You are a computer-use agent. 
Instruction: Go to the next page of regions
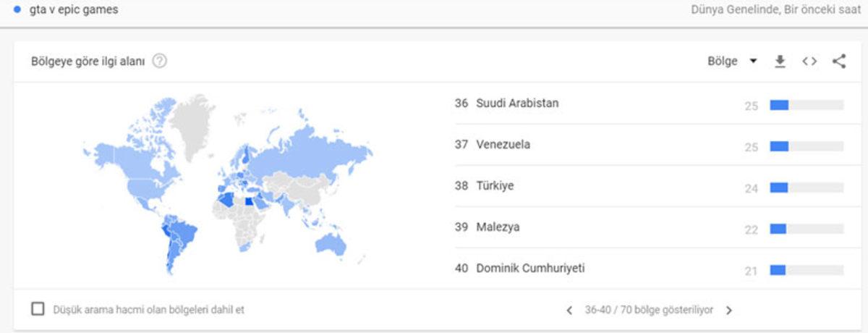729,311
